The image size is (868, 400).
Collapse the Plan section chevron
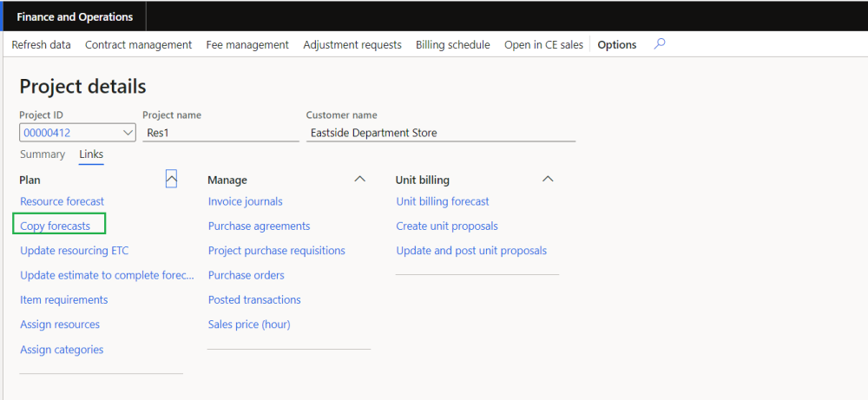click(171, 179)
